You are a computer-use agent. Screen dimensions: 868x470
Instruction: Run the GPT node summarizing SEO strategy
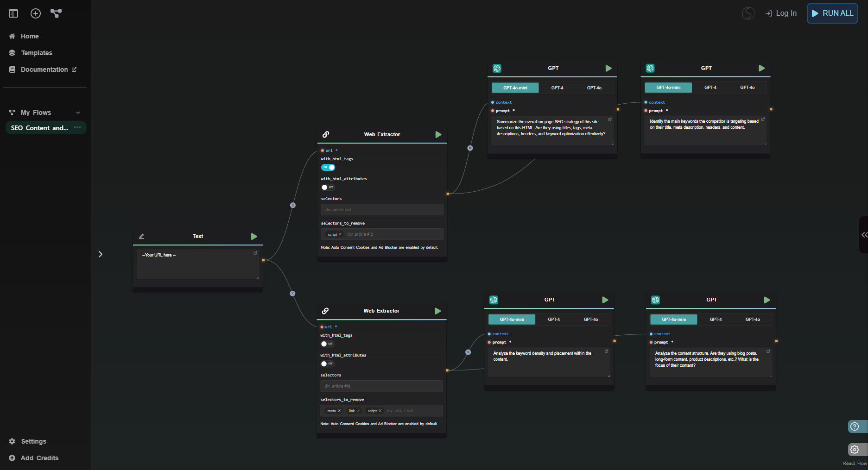(608, 68)
